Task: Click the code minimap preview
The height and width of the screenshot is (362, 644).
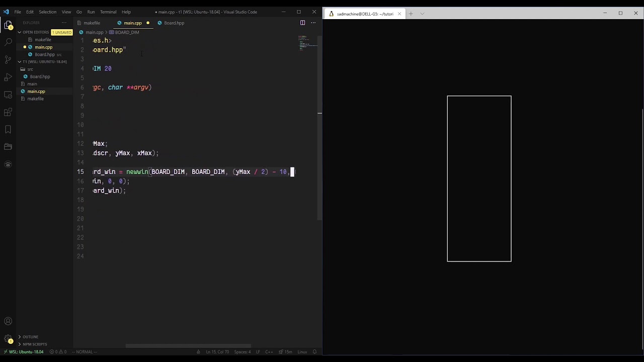Action: tap(307, 43)
